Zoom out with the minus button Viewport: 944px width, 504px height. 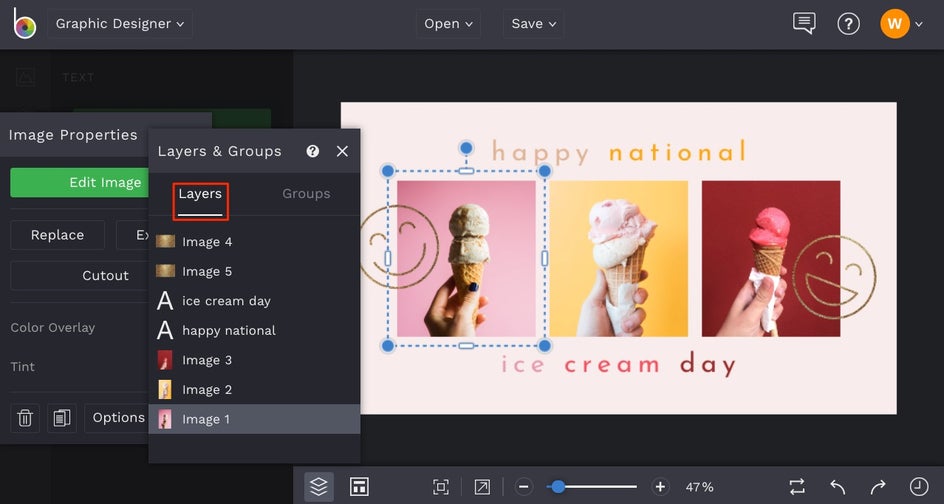[x=524, y=487]
